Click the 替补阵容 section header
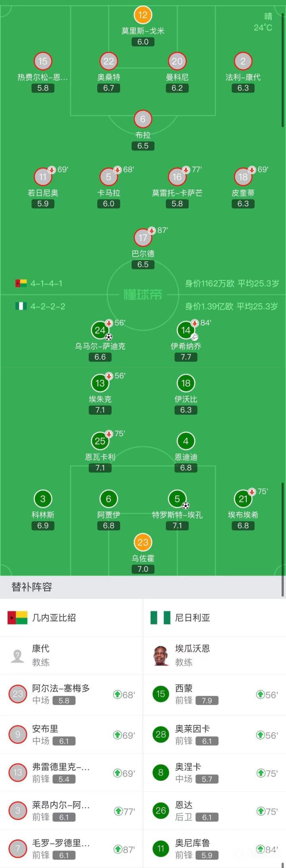286x868 pixels. (32, 587)
